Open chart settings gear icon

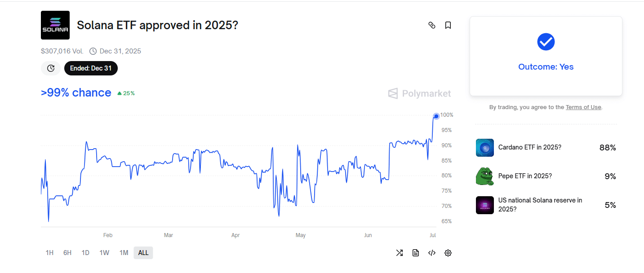coord(448,253)
